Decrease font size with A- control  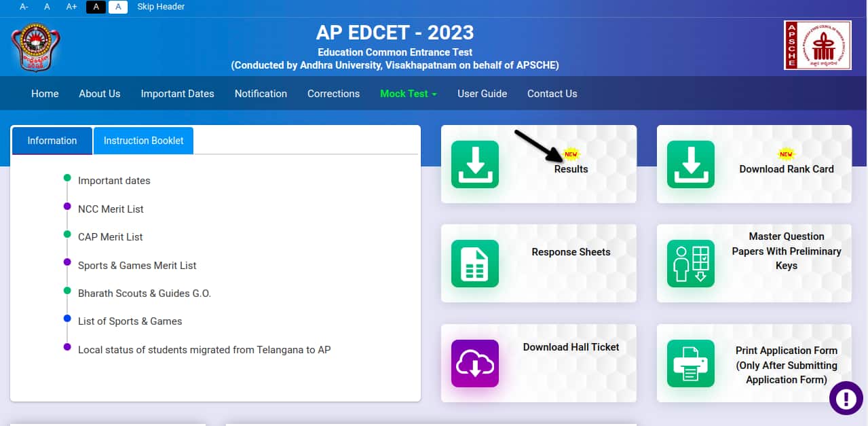pos(24,7)
